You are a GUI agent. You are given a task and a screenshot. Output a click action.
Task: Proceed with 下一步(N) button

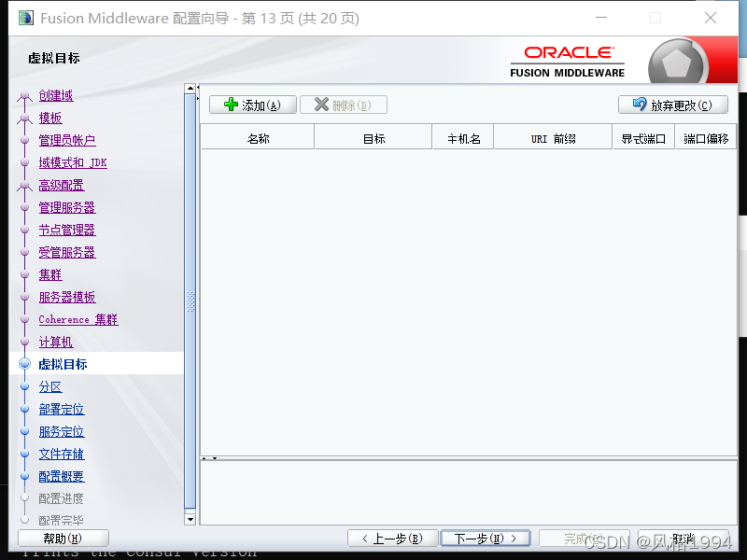[486, 539]
